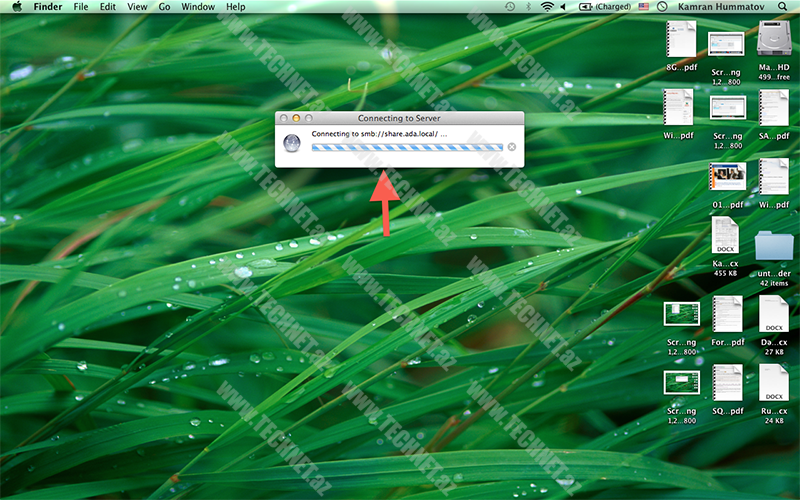800x500 pixels.
Task: Click the Connecting to Server title bar
Action: [399, 118]
